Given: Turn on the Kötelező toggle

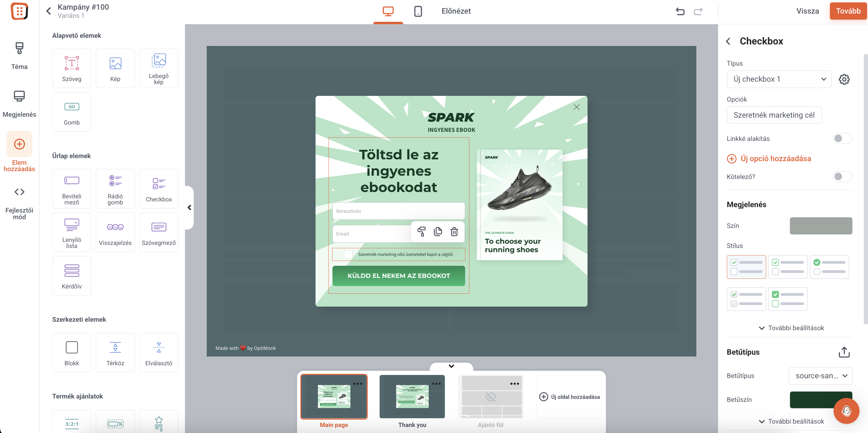Looking at the screenshot, I should coord(842,176).
